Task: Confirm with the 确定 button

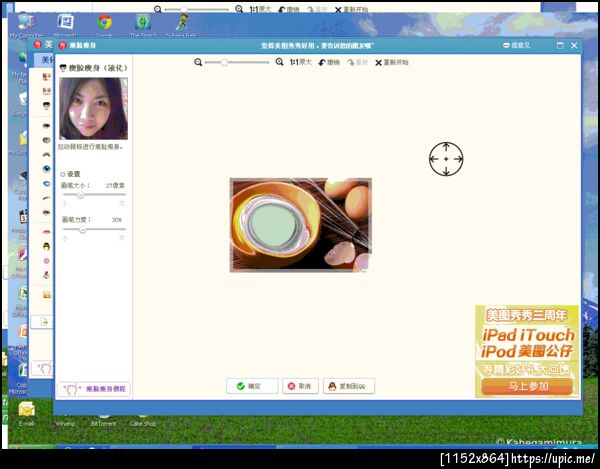Action: (252, 386)
